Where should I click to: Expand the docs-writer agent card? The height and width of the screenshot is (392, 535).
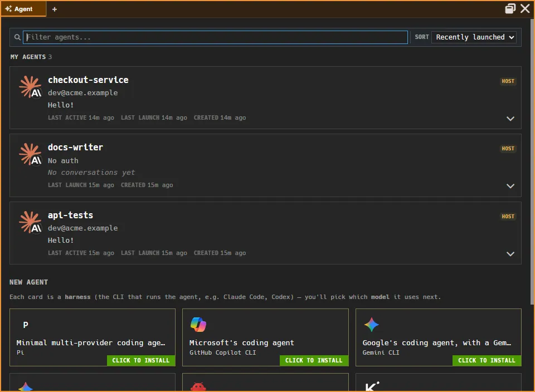click(x=510, y=186)
